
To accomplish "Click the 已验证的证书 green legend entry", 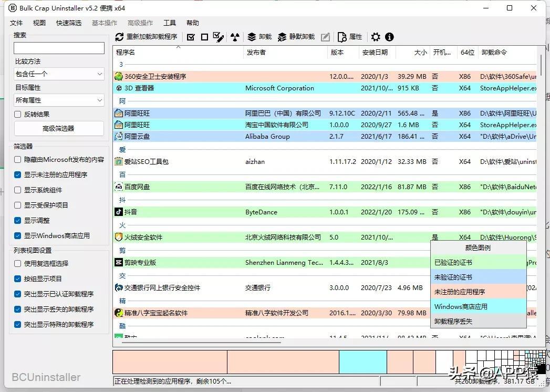I will pyautogui.click(x=479, y=262).
